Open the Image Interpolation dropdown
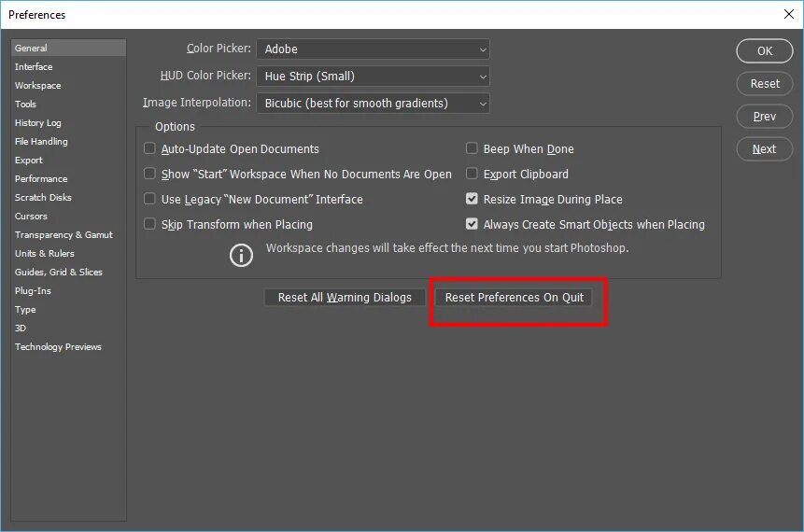 coord(373,104)
